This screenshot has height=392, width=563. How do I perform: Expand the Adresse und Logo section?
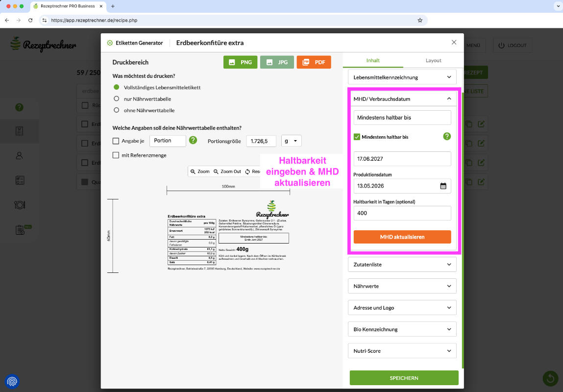click(402, 308)
